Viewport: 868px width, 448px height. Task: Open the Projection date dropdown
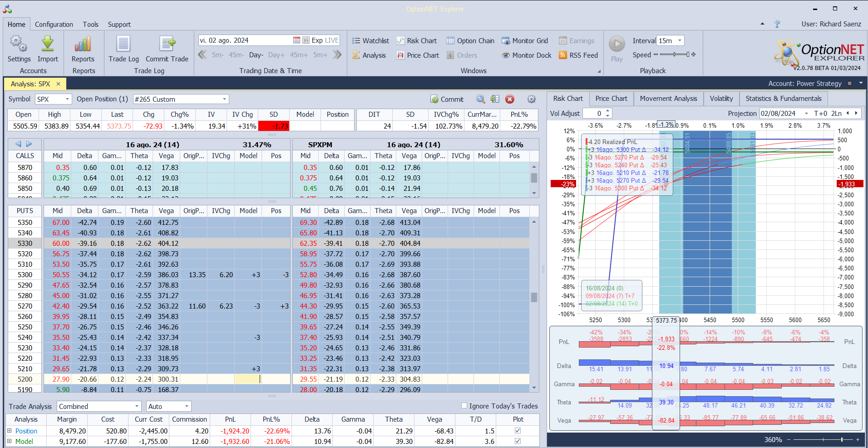tap(806, 114)
